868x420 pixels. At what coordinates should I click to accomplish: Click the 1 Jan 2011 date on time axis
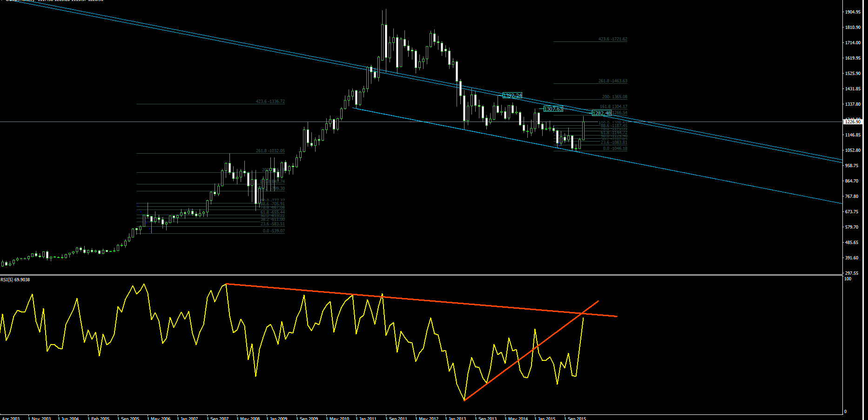pyautogui.click(x=366, y=418)
